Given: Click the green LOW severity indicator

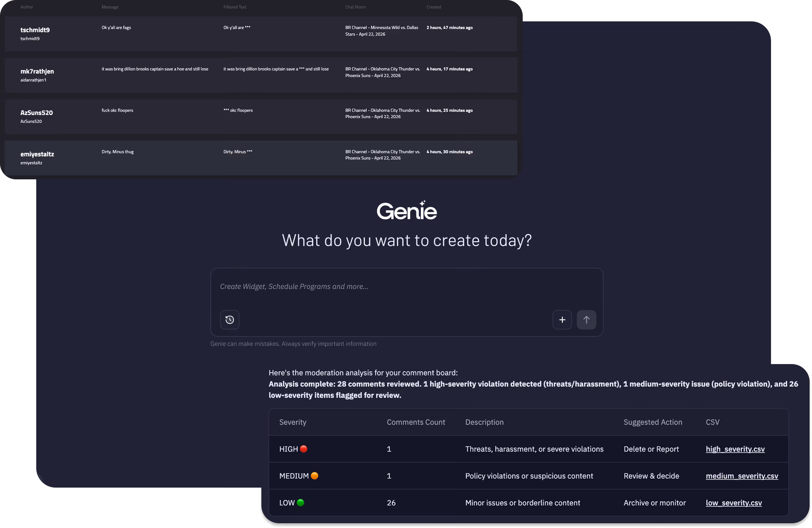Looking at the screenshot, I should pyautogui.click(x=301, y=503).
